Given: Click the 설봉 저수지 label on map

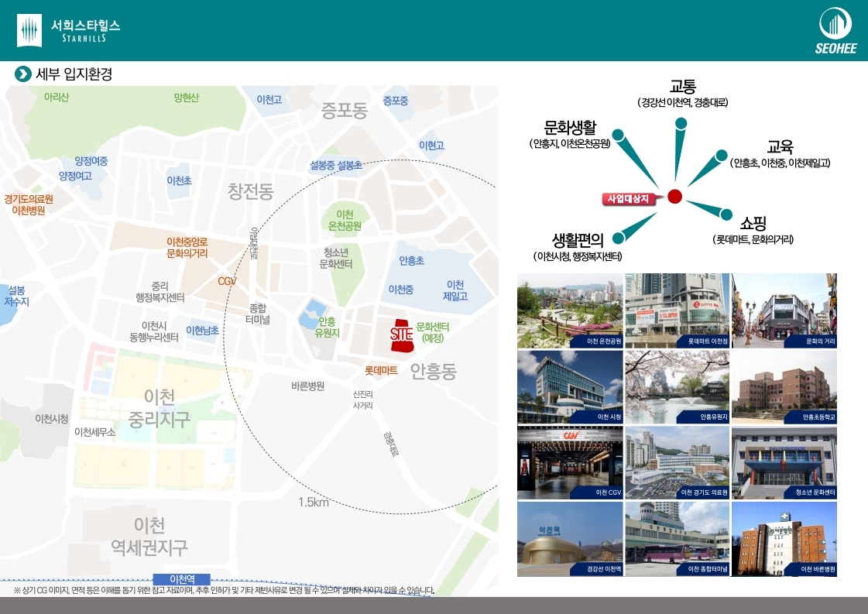Looking at the screenshot, I should coord(16,297).
